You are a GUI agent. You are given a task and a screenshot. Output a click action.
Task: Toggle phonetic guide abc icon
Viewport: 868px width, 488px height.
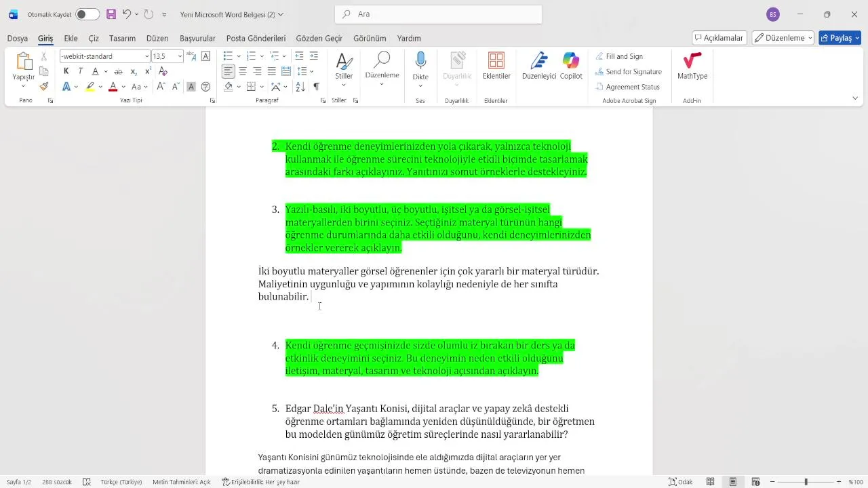(191, 56)
